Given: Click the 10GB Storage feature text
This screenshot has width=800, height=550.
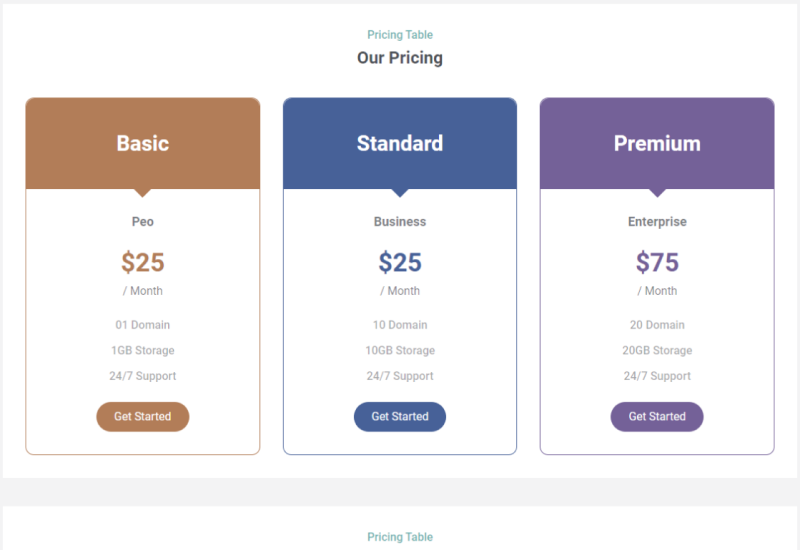Looking at the screenshot, I should coord(399,351).
